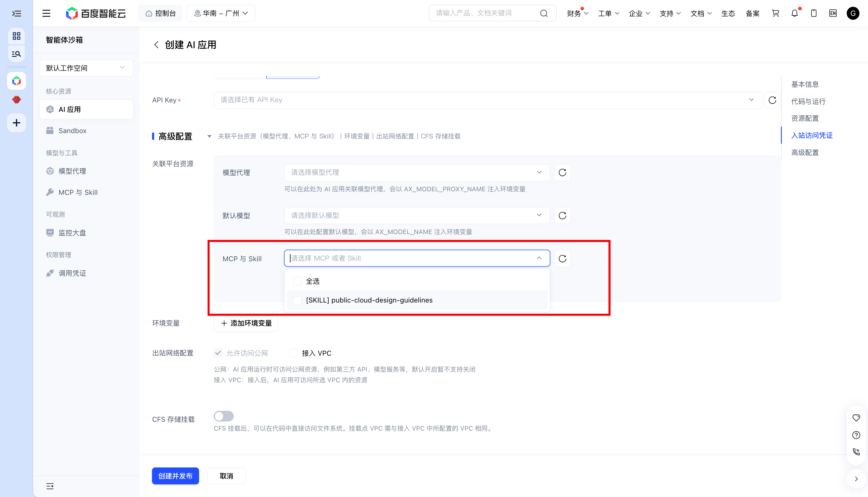This screenshot has width=868, height=497.
Task: Go back with the arrow beside 创建 AI 应用
Action: point(156,45)
